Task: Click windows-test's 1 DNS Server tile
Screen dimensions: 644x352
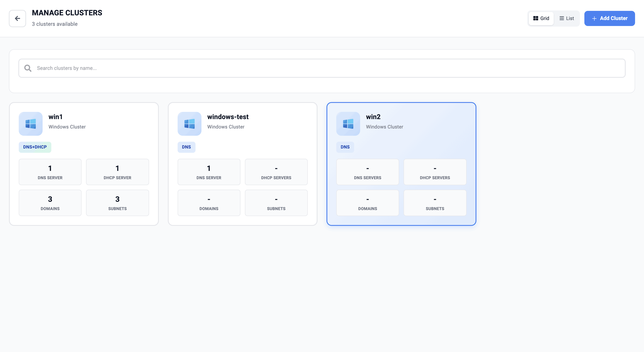Action: [x=209, y=172]
